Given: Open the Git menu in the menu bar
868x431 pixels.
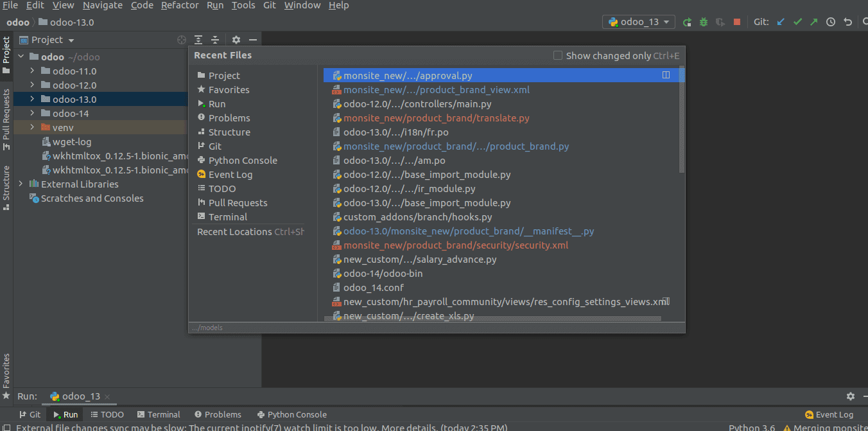Looking at the screenshot, I should click(270, 5).
